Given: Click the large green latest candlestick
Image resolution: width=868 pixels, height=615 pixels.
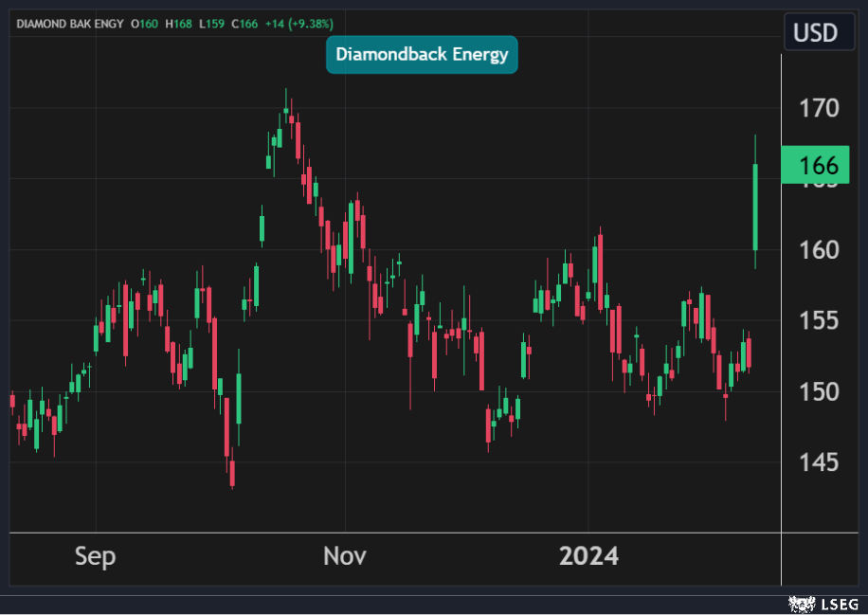Looking at the screenshot, I should tap(755, 207).
